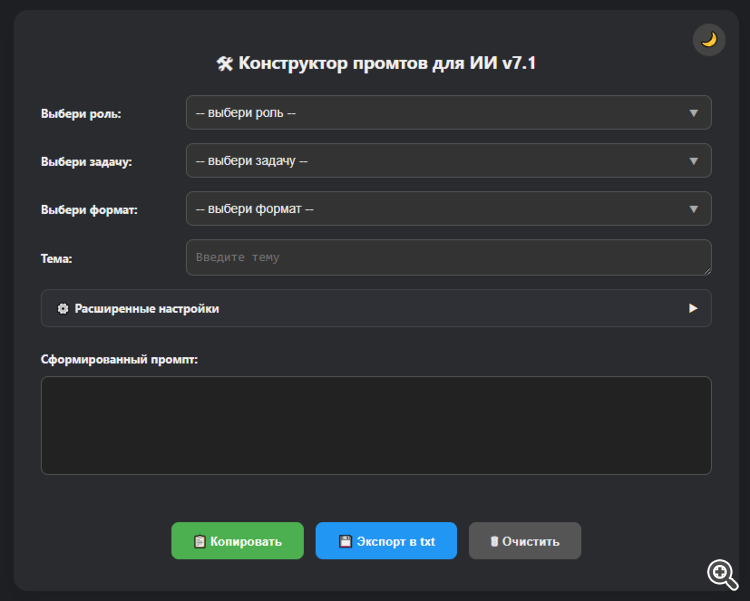The height and width of the screenshot is (601, 750).
Task: Open the "выбери формат" dropdown
Action: point(448,209)
